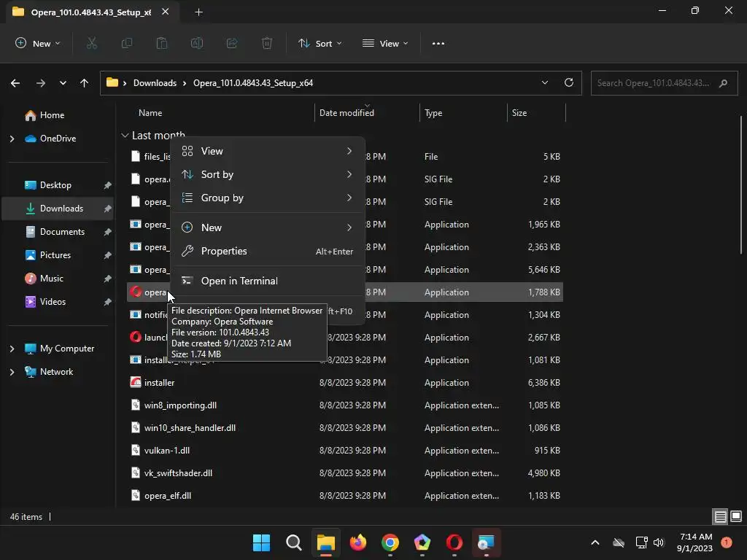Show hidden tray icons chevron
The image size is (747, 560).
click(595, 542)
